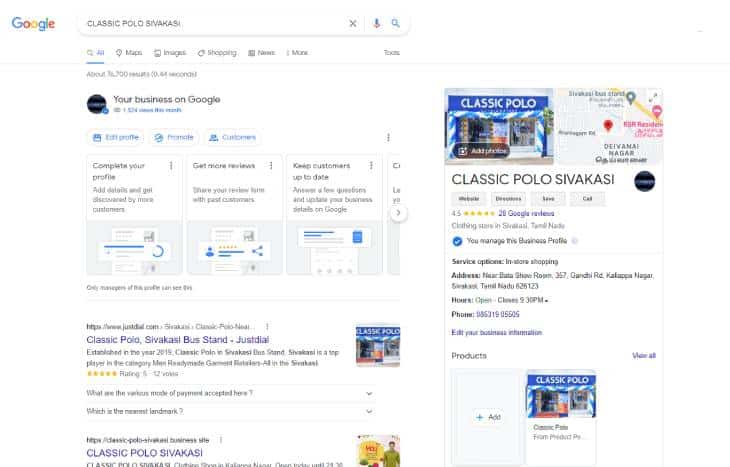Screen dimensions: 730x467
Task: Click the Promote button
Action: (174, 137)
